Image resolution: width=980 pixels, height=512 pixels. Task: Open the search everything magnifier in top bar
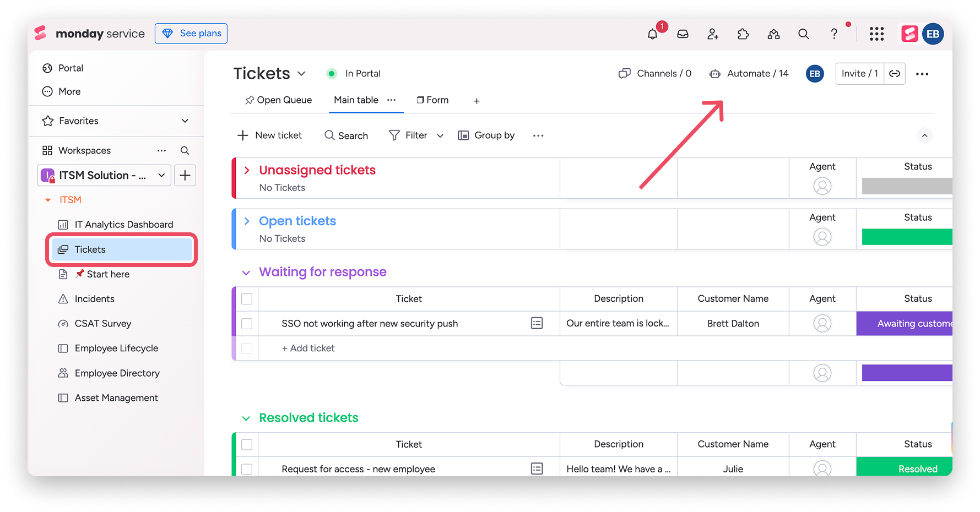pyautogui.click(x=804, y=34)
